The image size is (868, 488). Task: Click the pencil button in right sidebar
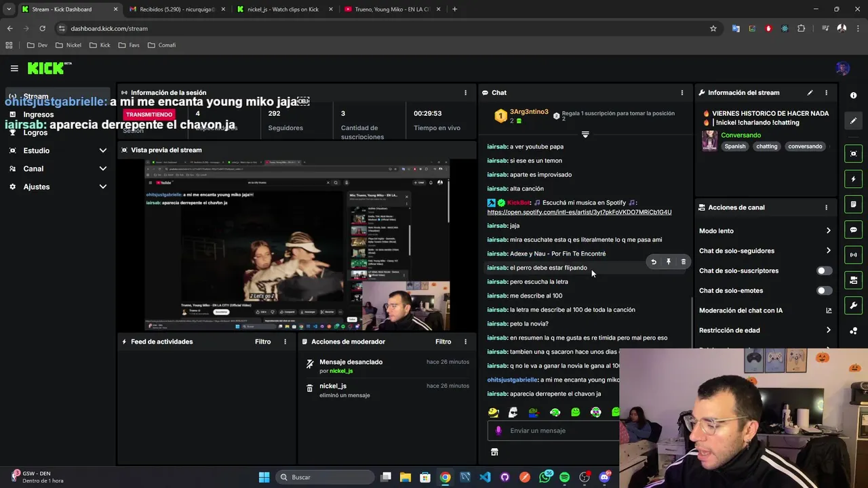click(854, 121)
